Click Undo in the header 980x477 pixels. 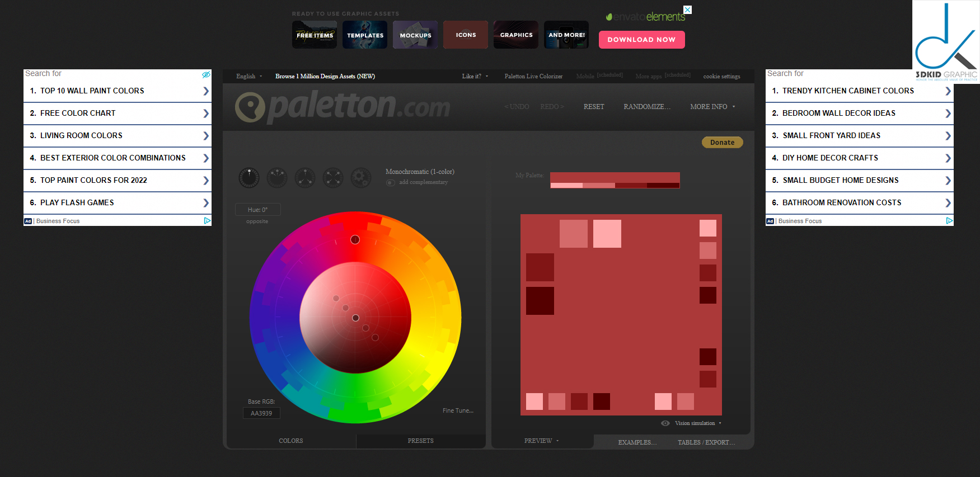click(x=517, y=107)
